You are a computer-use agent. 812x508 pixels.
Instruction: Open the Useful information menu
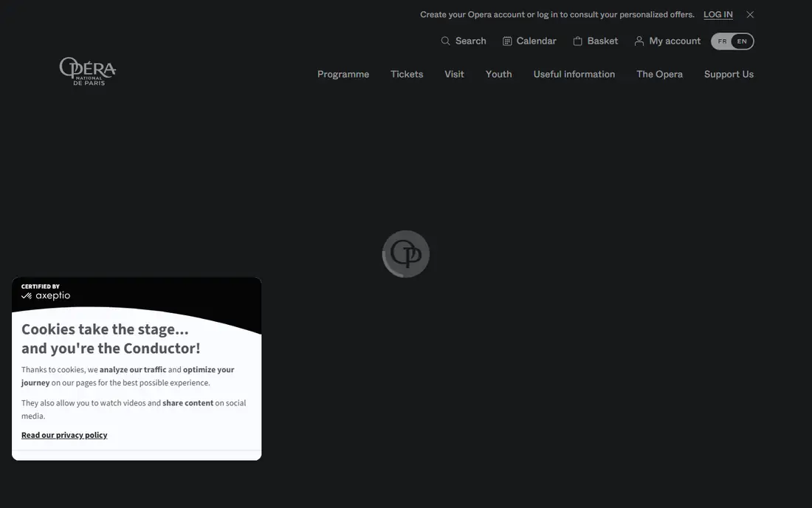tap(574, 74)
